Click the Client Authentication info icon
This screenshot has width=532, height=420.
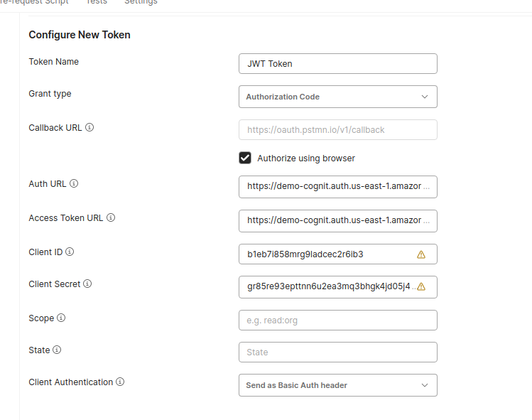(120, 382)
